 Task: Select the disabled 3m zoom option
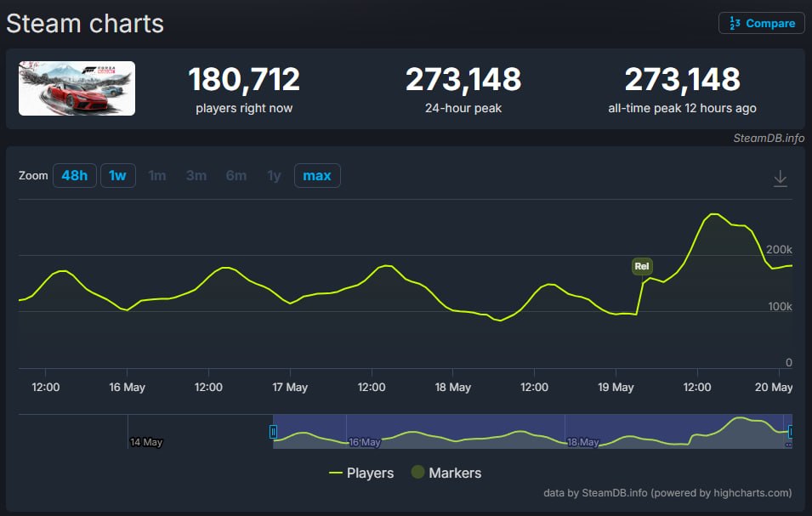[196, 175]
